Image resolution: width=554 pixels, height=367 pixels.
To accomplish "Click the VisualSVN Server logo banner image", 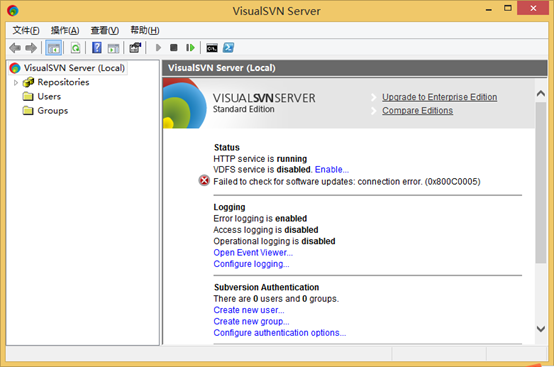I will point(185,103).
